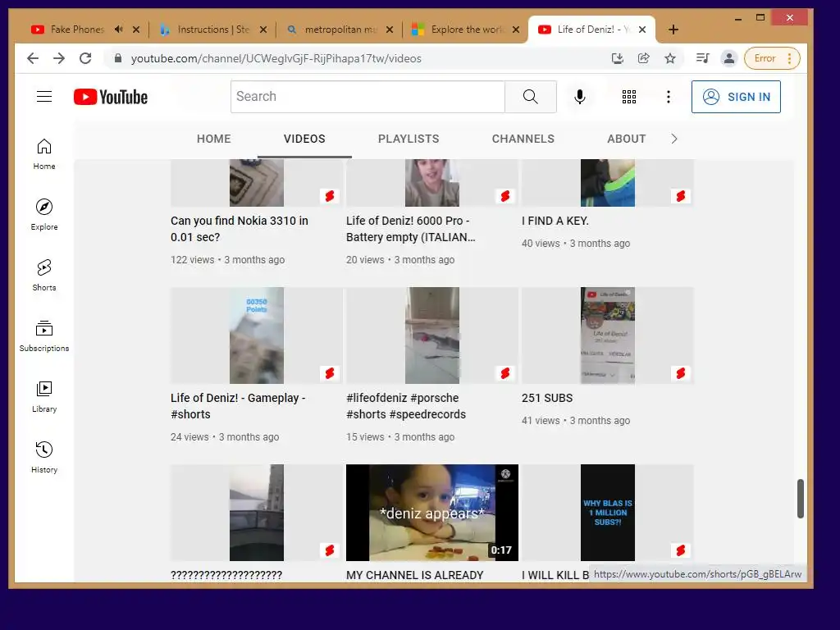Open YouTube settings three-dot menu
Viewport: 840px width, 630px height.
click(668, 97)
